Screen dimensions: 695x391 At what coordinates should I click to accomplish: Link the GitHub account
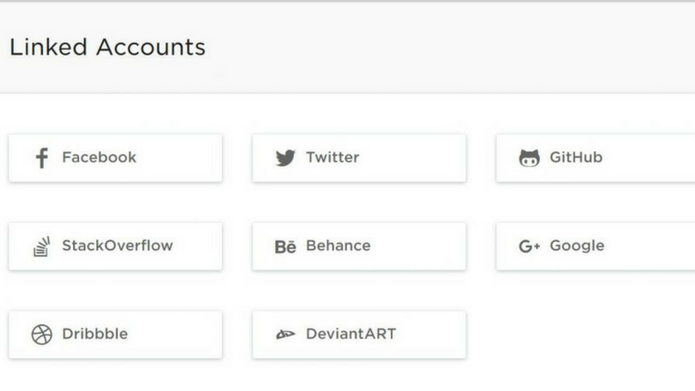coord(596,158)
